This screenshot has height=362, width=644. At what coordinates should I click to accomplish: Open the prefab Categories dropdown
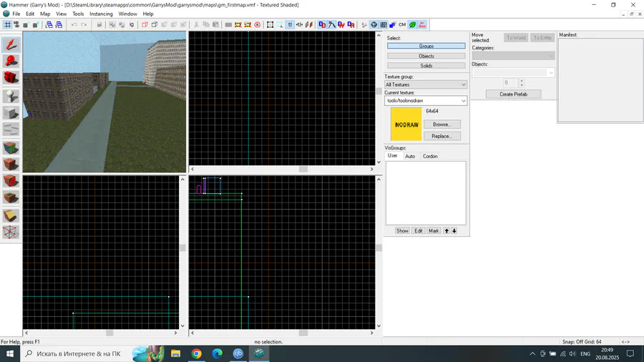(x=513, y=55)
